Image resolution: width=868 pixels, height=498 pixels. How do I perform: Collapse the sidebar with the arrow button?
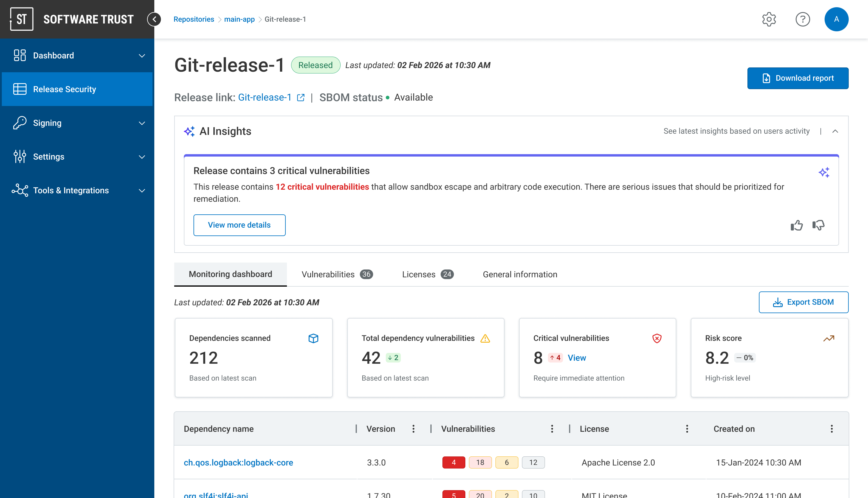(154, 19)
